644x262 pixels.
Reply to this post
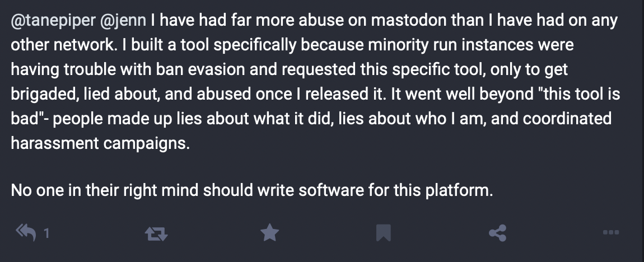point(26,232)
